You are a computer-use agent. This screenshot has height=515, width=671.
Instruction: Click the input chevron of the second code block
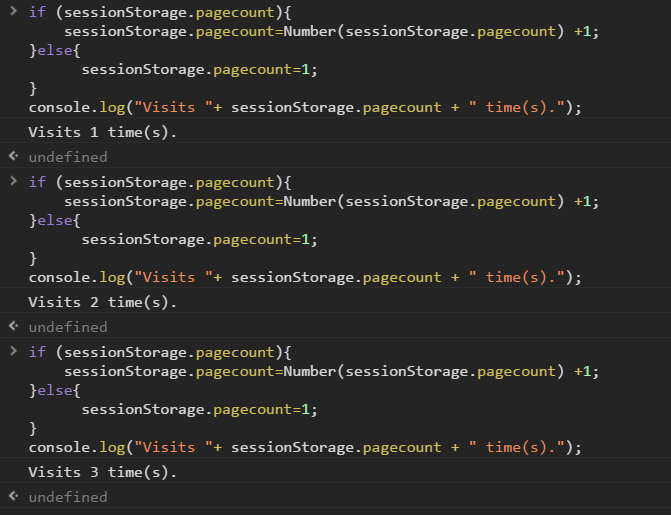coord(13,182)
